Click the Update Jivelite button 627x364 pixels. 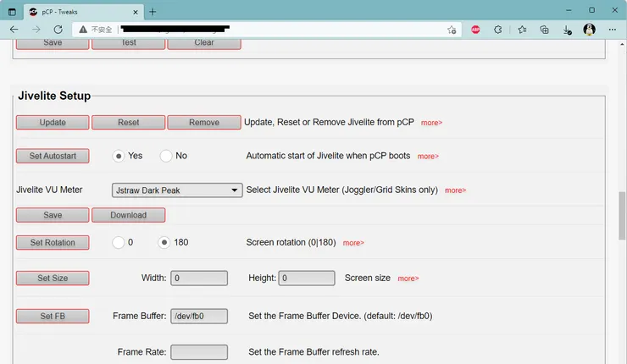click(53, 122)
